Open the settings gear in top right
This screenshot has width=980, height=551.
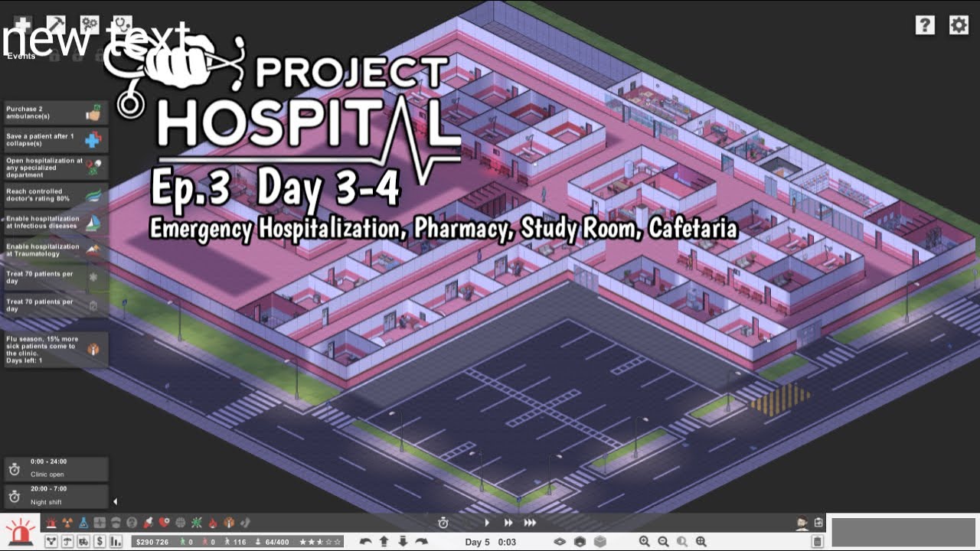pos(959,25)
